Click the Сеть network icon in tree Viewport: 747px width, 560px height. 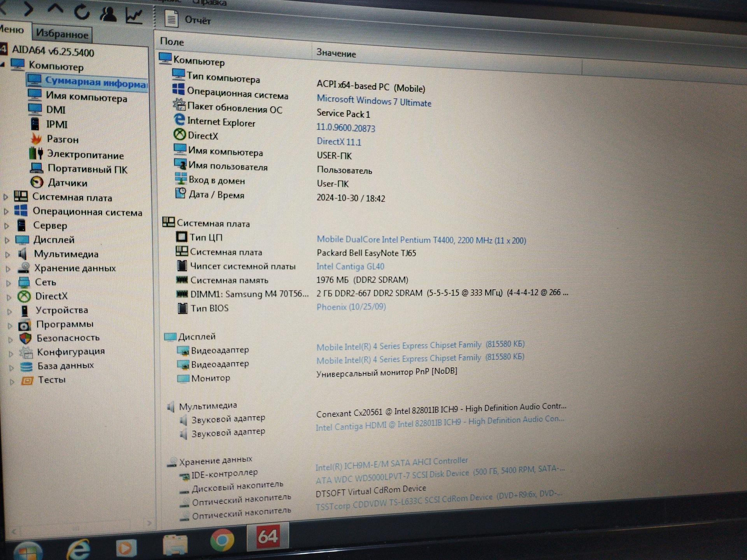coord(24,282)
